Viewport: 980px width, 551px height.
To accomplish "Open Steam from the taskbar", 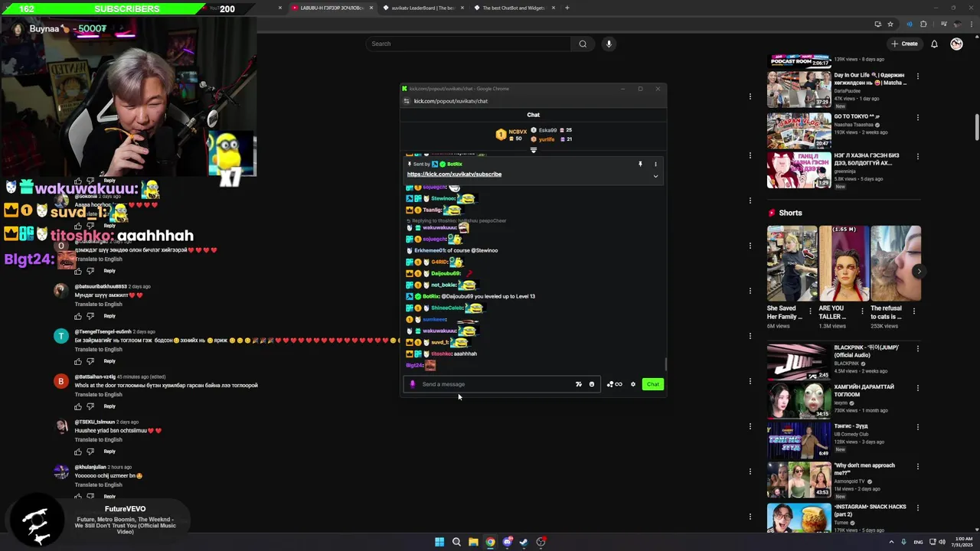I will [x=524, y=542].
